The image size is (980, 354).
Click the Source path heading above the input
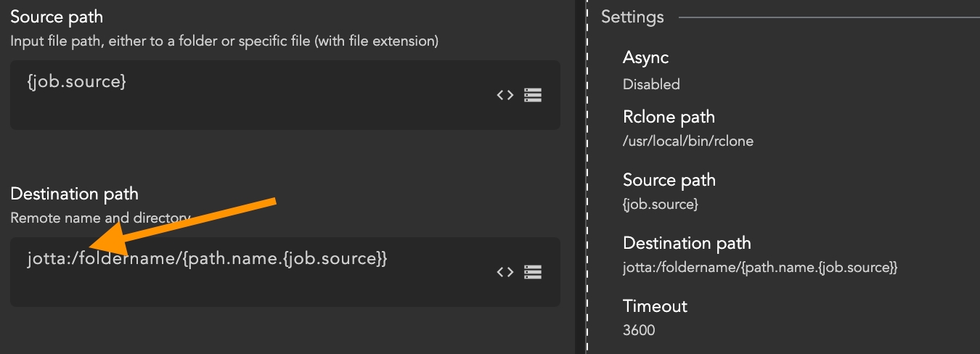point(57,17)
